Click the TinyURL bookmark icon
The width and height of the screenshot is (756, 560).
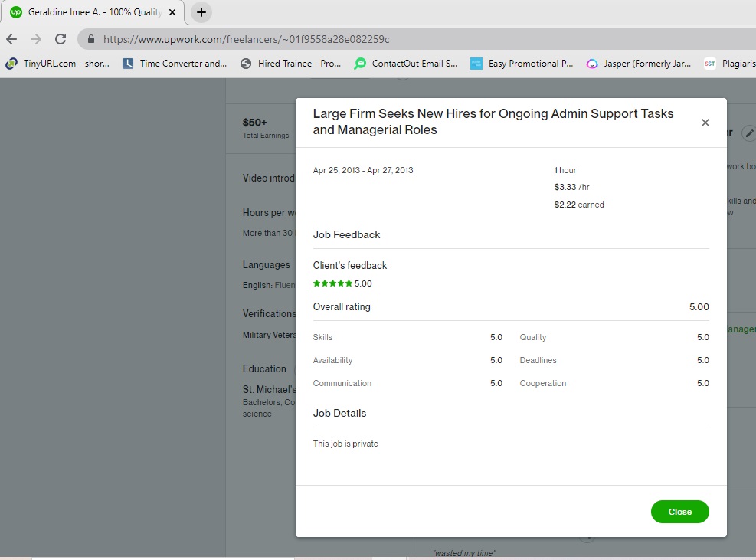11,63
